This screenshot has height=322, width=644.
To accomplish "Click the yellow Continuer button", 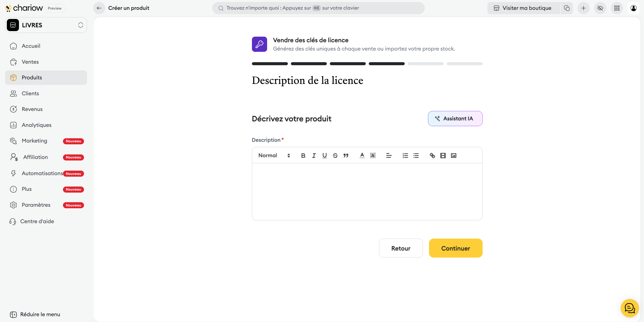I will tap(456, 248).
